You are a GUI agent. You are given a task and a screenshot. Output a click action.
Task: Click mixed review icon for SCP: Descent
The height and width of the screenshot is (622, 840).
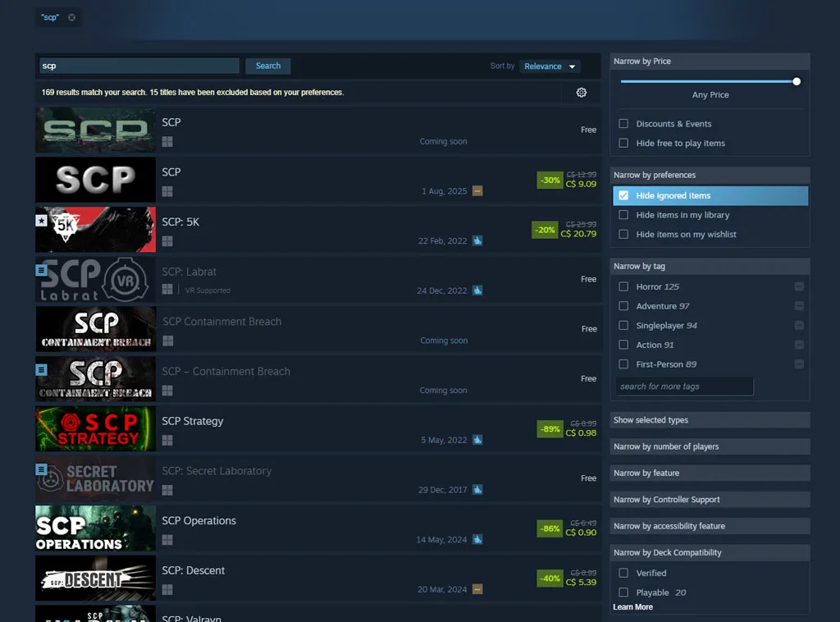coord(477,589)
